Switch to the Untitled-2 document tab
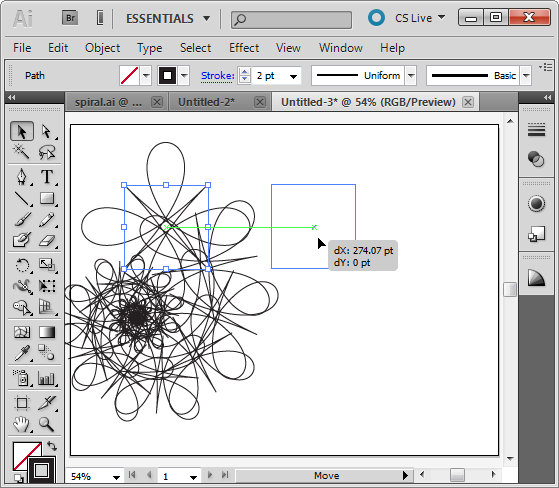 point(207,102)
